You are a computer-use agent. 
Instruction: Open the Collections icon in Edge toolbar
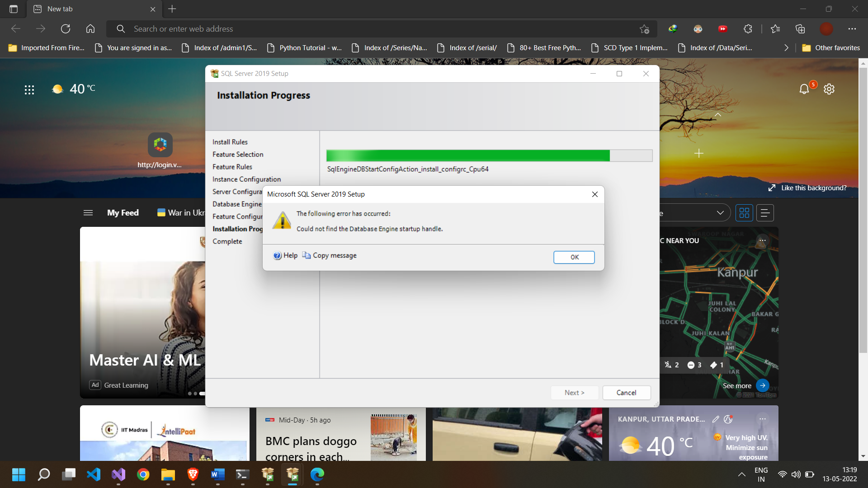pos(801,28)
